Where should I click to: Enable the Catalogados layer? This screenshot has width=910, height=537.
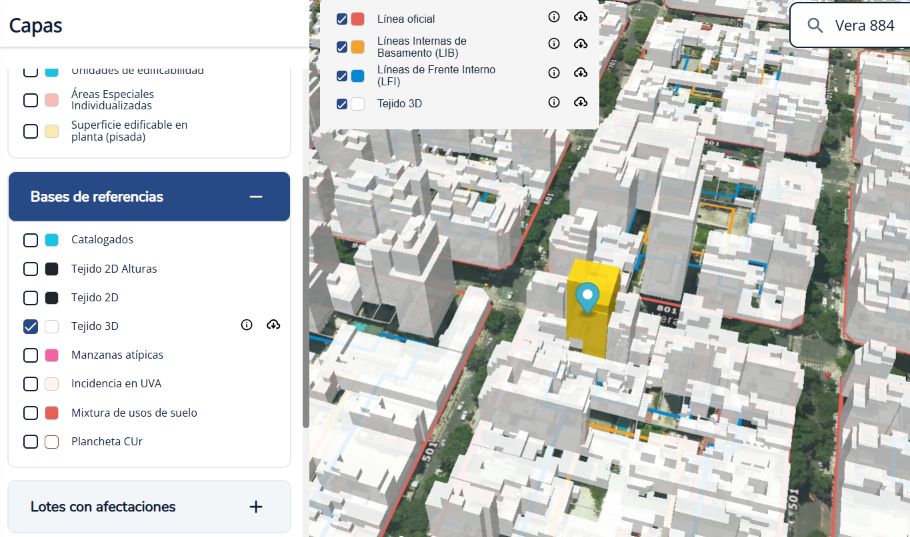(x=30, y=240)
